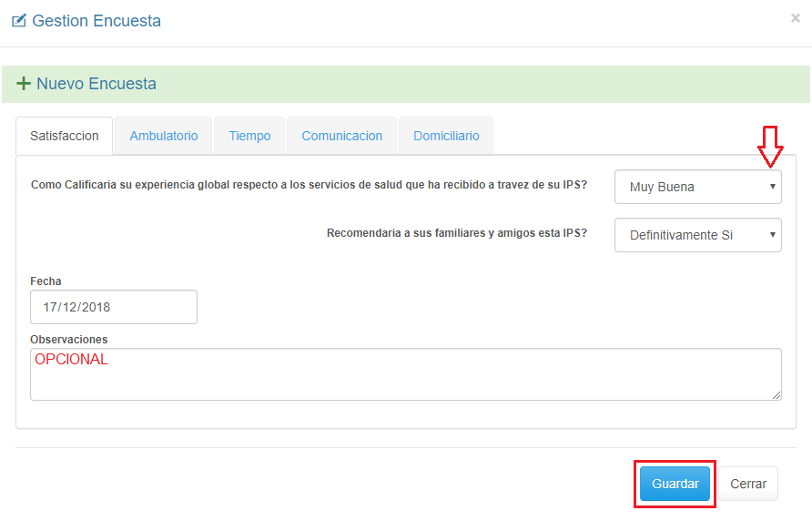The height and width of the screenshot is (531, 812).
Task: Click the Observaciones field label
Action: pyautogui.click(x=68, y=340)
